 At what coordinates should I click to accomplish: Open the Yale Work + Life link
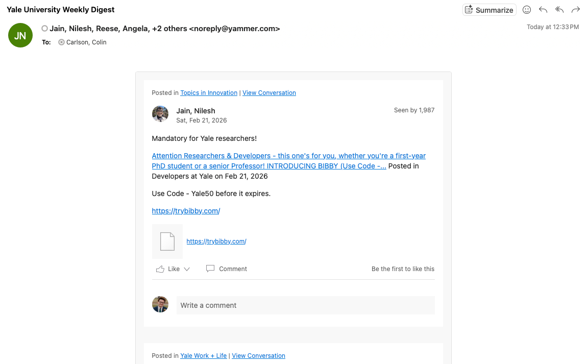(203, 356)
